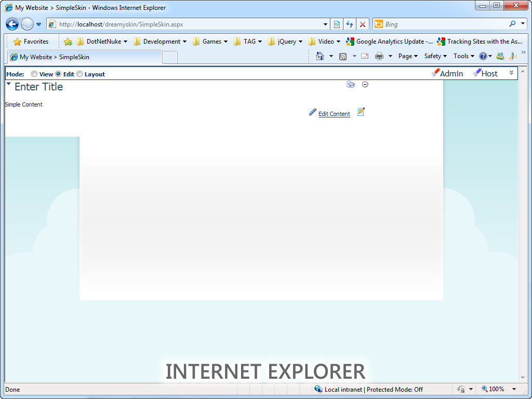Show more command bar items via the chevron

pyautogui.click(x=524, y=52)
